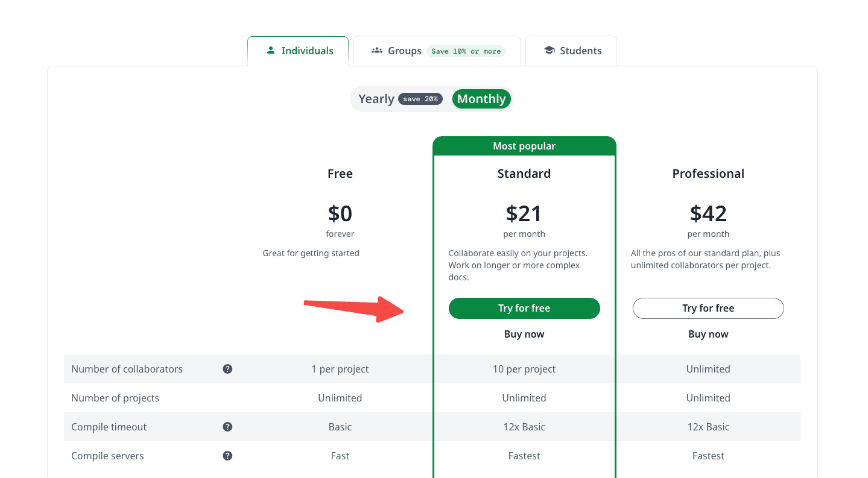Switch billing to Yearly

click(x=376, y=99)
